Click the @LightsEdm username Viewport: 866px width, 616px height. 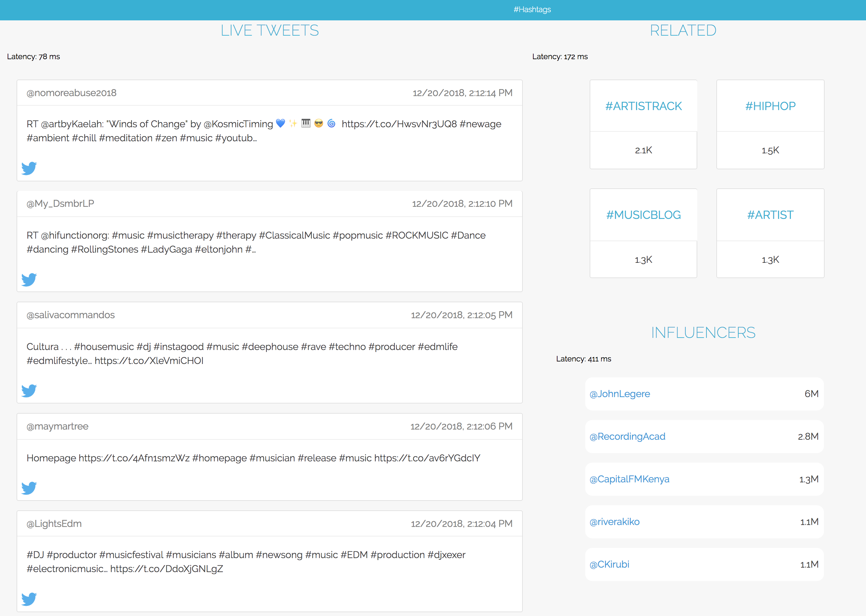pos(54,524)
